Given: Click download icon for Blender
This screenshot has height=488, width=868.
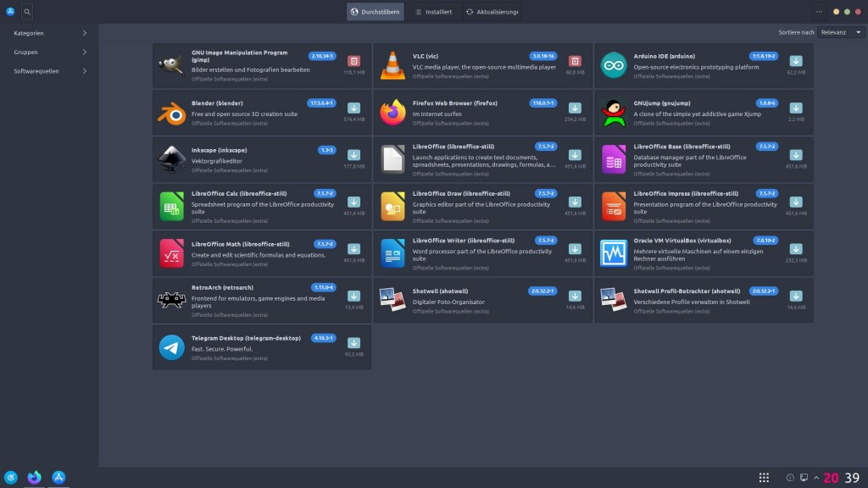Looking at the screenshot, I should 353,108.
